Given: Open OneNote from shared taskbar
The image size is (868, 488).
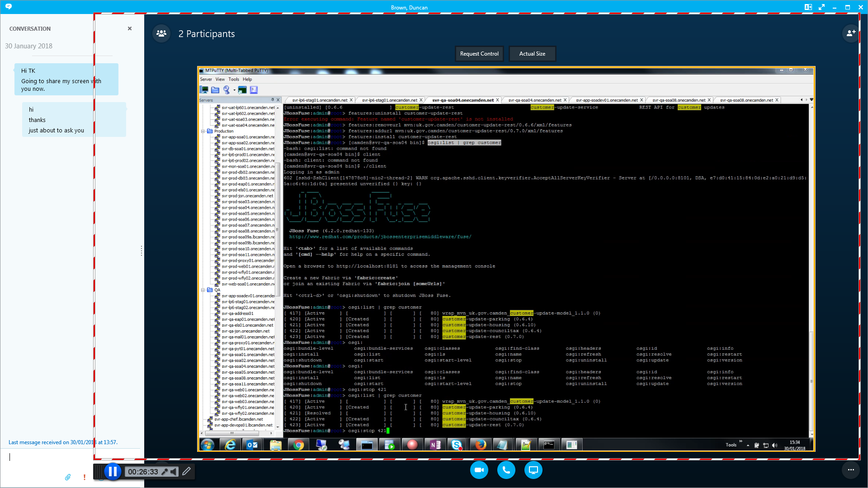Looking at the screenshot, I should pyautogui.click(x=435, y=445).
